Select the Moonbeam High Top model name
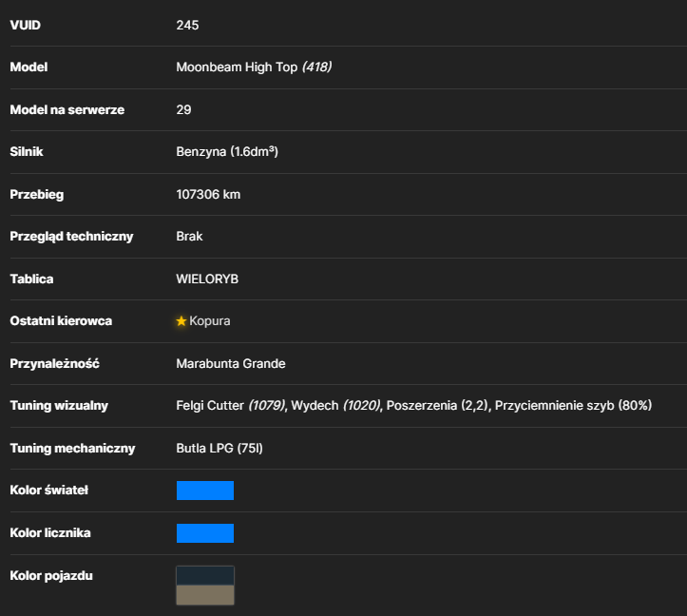Screen dimensions: 687x616 click(237, 67)
